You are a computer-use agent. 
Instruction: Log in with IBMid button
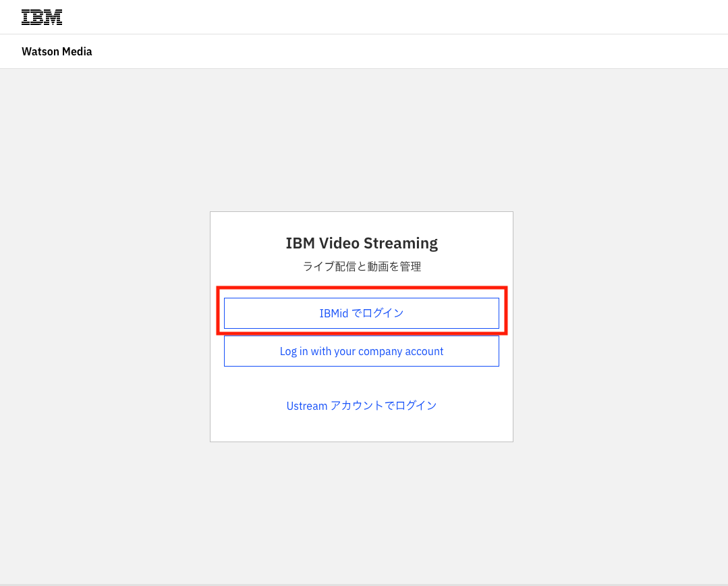tap(361, 313)
